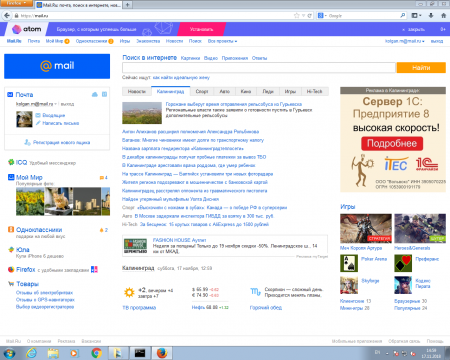Click the pink Установить button
The image size is (450, 360).
point(201,29)
